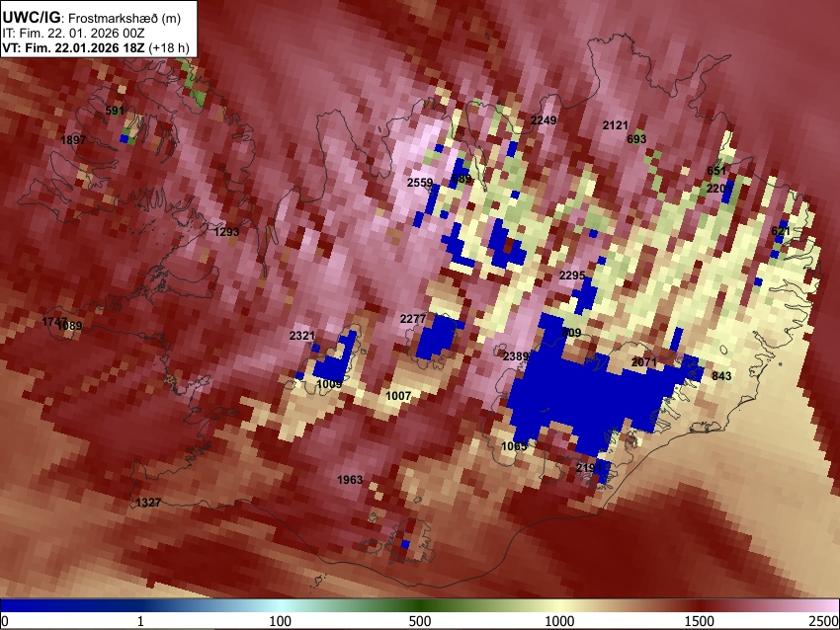Click the 'Frostmarkshæð (m)' title text

point(125,18)
